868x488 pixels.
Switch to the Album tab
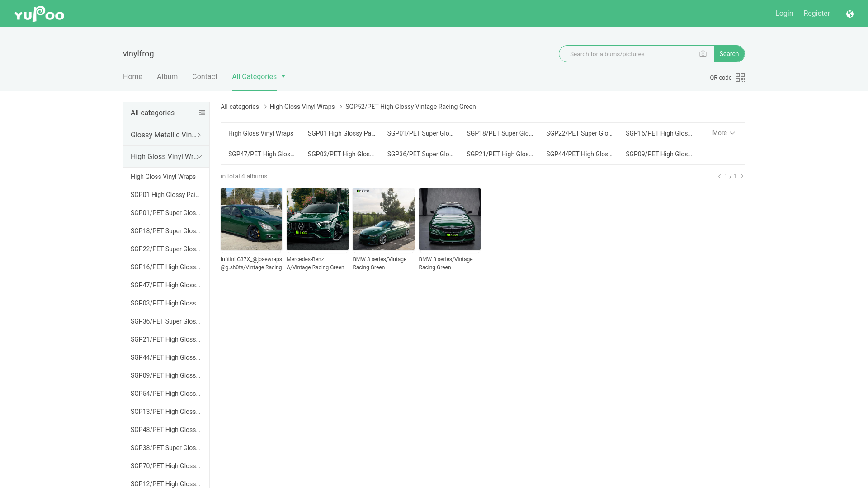coord(167,77)
